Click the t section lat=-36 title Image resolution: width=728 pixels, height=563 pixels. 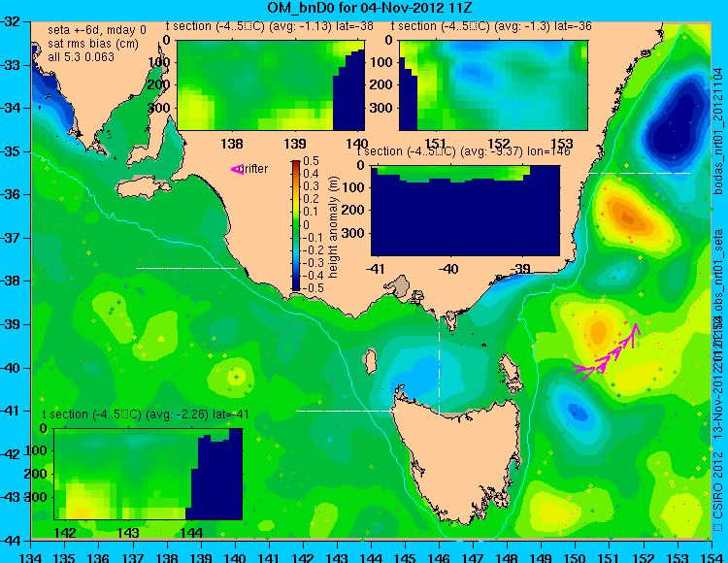pos(491,26)
